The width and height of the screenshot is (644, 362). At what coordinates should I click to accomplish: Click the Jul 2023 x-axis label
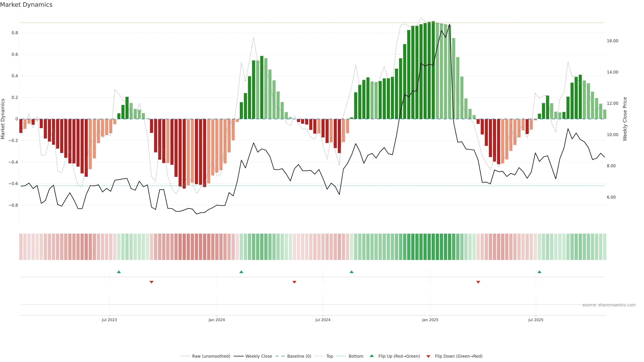(x=109, y=320)
